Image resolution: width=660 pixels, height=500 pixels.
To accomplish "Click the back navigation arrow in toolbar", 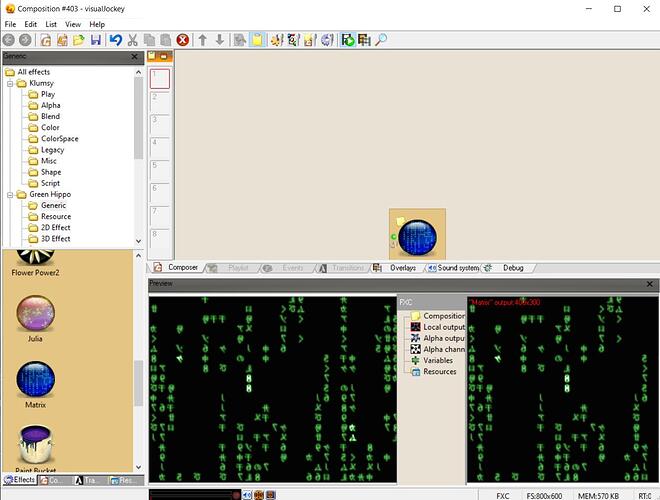I will click(8, 40).
